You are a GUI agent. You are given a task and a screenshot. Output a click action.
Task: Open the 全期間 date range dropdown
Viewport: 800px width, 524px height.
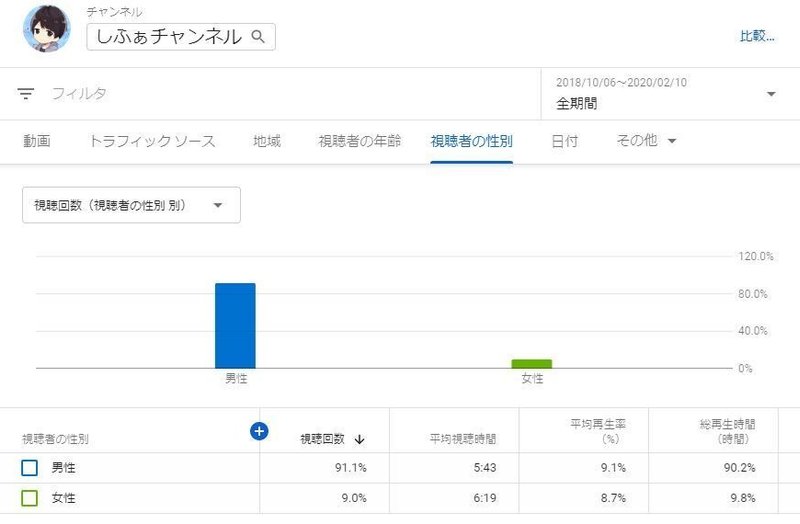tap(670, 94)
